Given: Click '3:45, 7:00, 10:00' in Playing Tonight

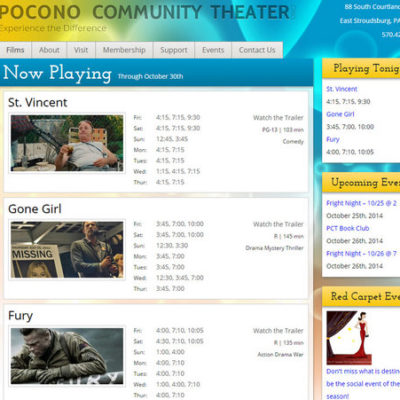Looking at the screenshot, I should (350, 127).
